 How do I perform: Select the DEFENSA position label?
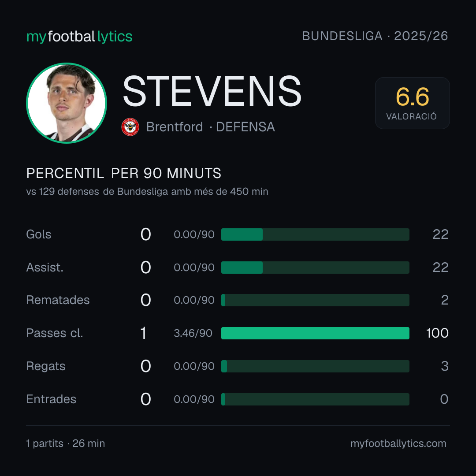[x=245, y=127]
